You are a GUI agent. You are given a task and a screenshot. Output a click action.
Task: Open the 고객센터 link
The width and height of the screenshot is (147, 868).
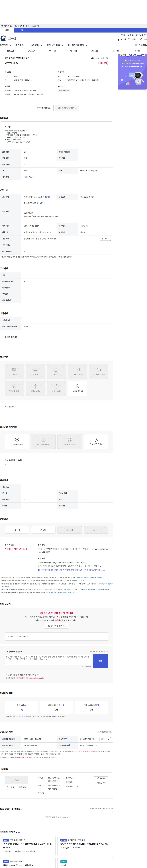click(x=123, y=35)
